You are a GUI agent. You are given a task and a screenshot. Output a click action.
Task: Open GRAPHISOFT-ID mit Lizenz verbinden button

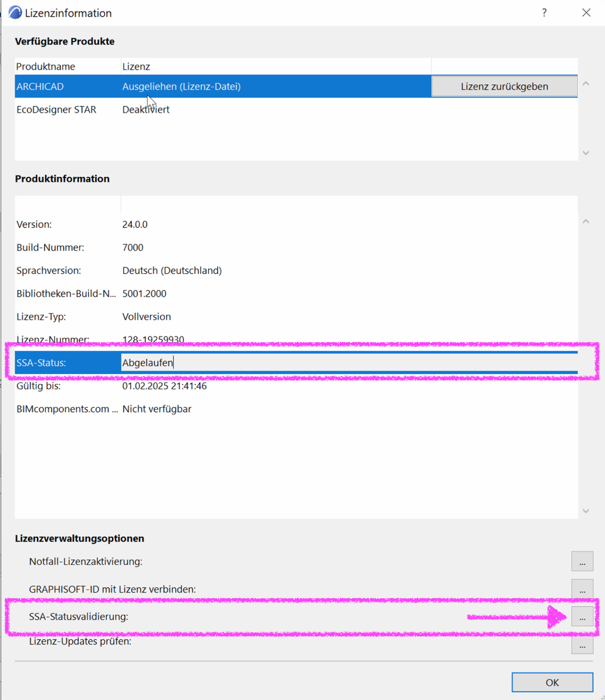tap(582, 589)
